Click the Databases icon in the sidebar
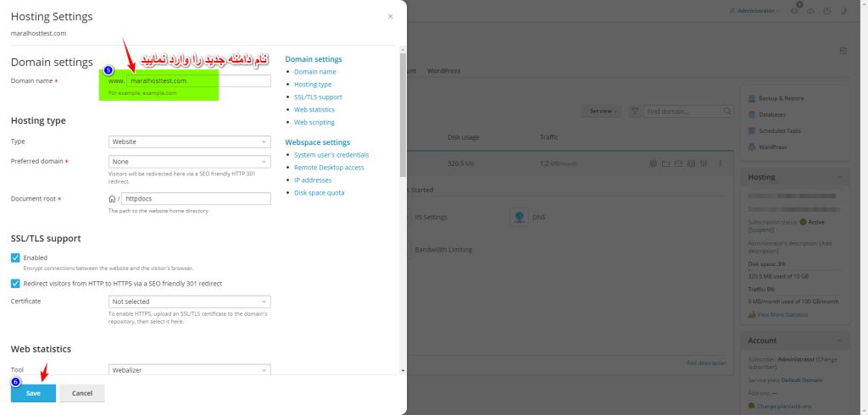 [752, 114]
